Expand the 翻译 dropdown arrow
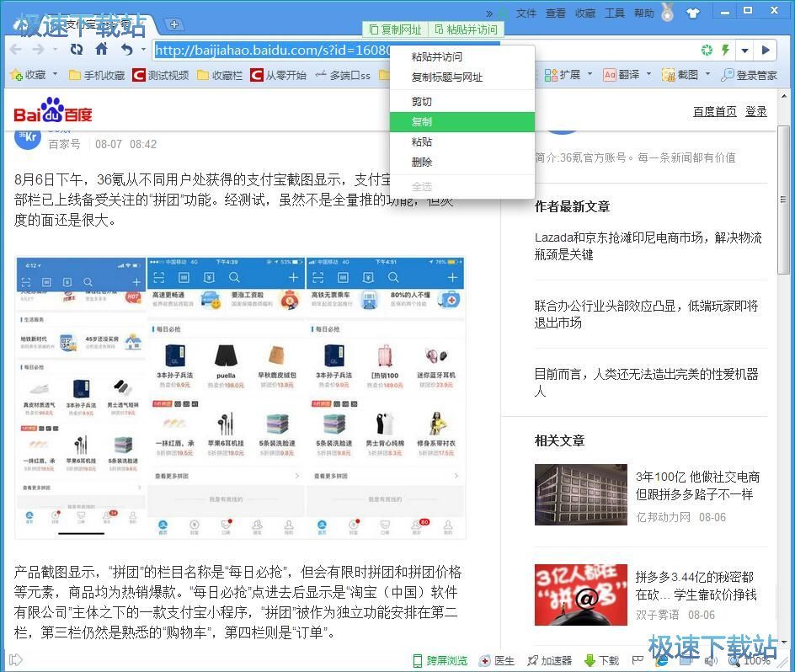The width and height of the screenshot is (795, 672). pyautogui.click(x=648, y=74)
